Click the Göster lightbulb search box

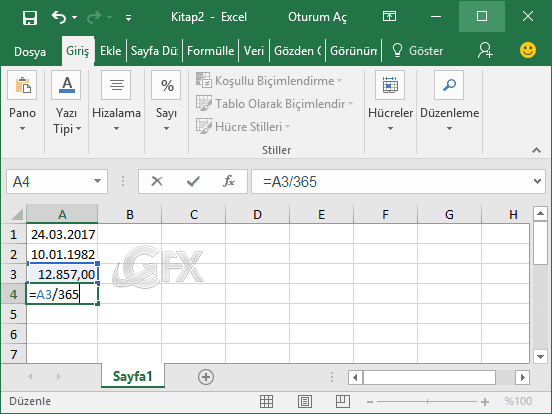click(x=418, y=51)
